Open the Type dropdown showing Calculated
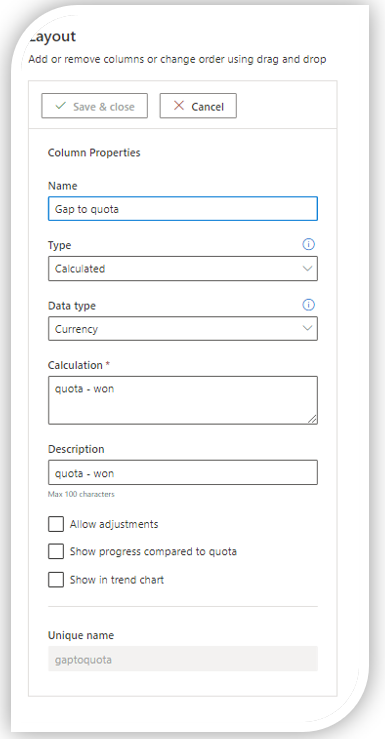The image size is (385, 739). 183,269
